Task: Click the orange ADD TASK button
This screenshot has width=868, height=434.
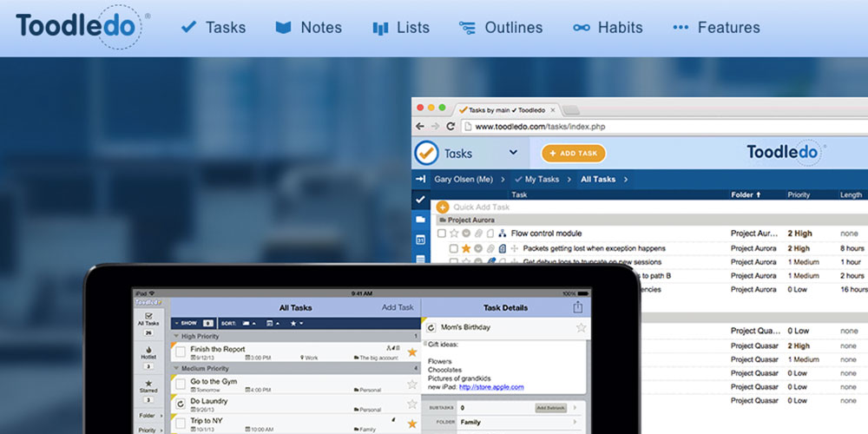Action: (x=574, y=154)
